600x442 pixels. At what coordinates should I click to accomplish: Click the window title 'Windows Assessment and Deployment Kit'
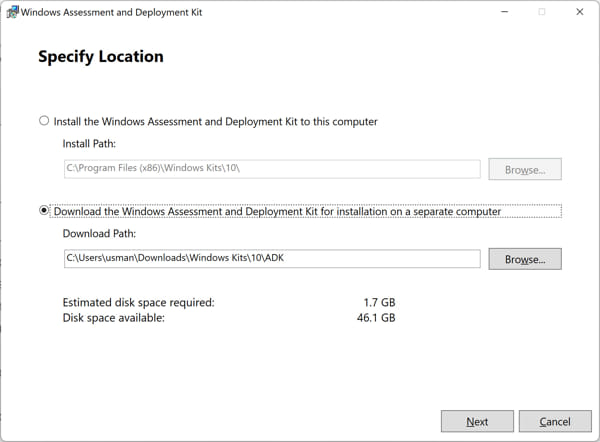click(x=111, y=12)
